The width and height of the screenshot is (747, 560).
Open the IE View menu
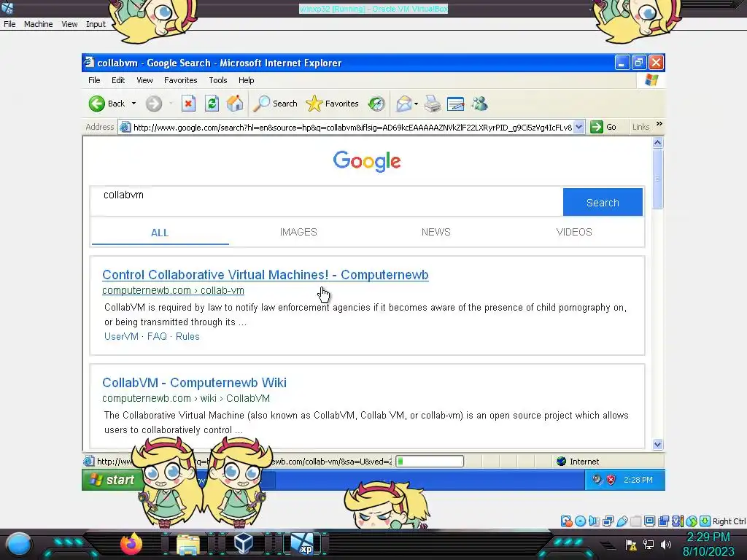[144, 80]
